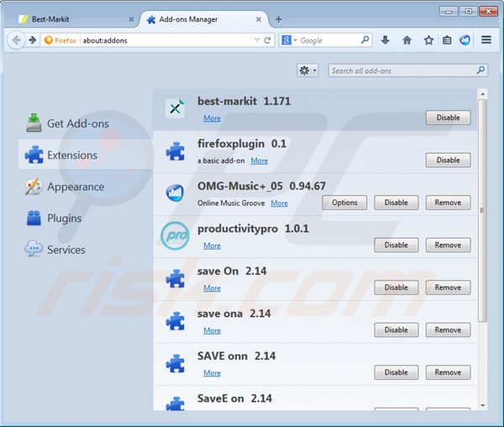Open the hamburger menu
504x427 pixels.
[x=486, y=40]
